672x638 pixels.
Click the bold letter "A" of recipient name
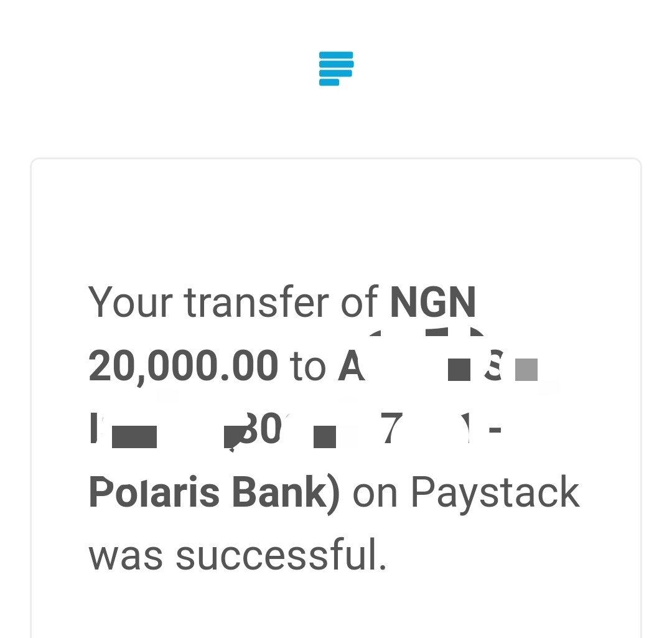point(351,366)
